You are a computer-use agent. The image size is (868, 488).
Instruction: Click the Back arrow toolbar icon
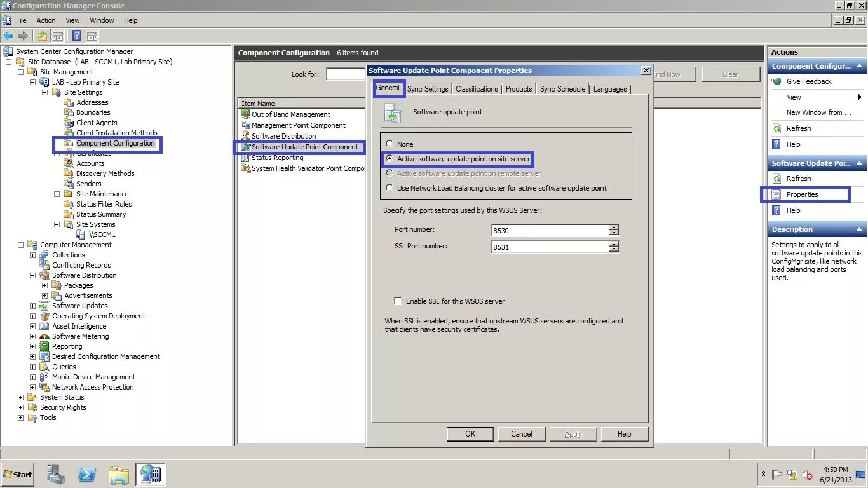point(8,36)
